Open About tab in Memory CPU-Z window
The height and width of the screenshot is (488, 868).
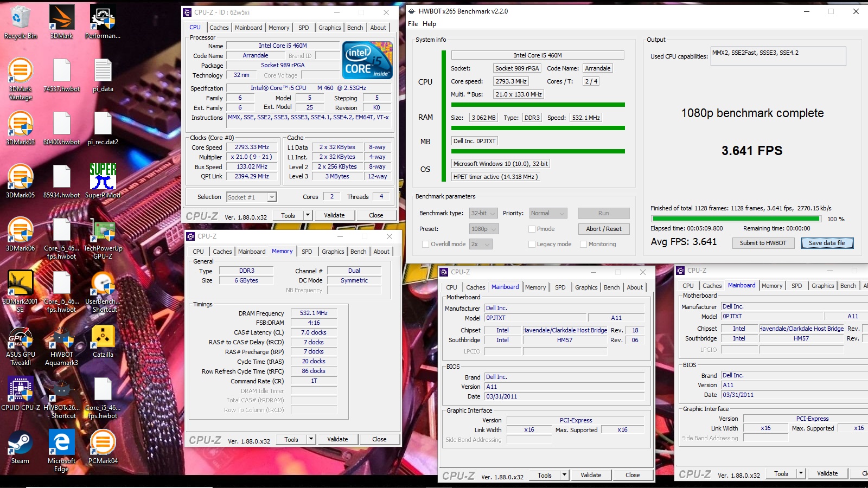pos(381,252)
